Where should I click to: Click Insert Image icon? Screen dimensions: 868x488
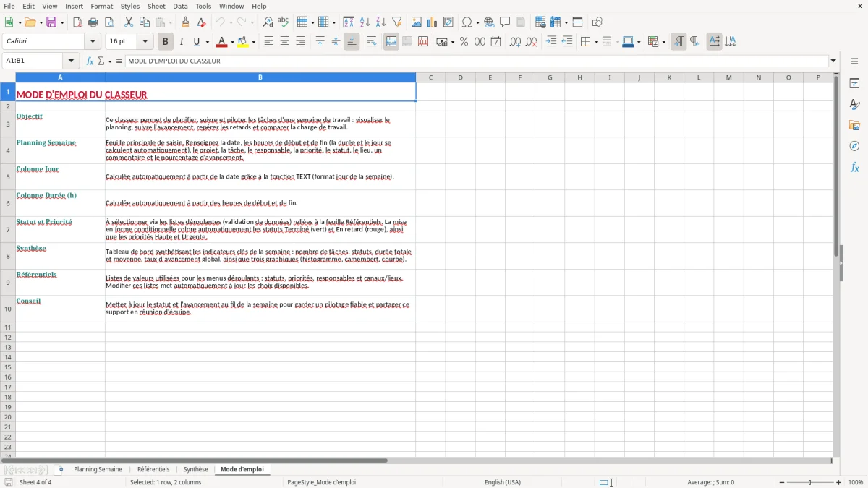417,22
